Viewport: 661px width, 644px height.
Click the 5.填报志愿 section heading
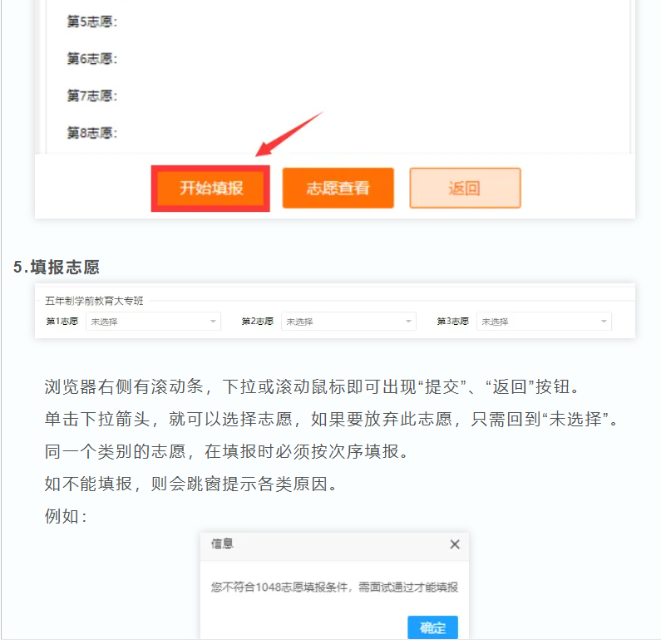pos(57,267)
